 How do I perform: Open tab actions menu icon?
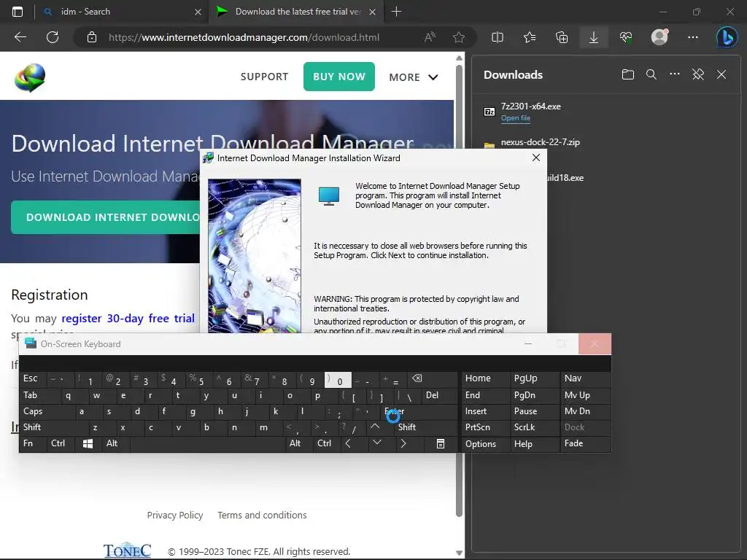point(18,12)
